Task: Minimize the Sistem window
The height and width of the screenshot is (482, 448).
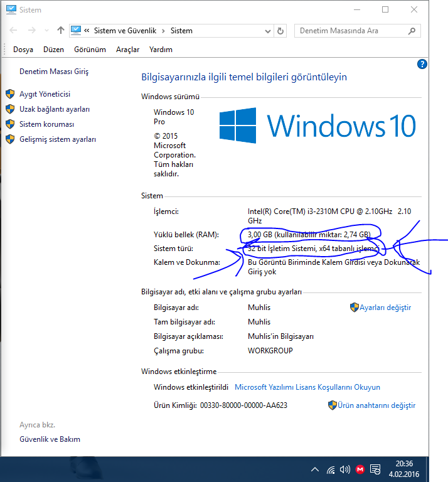Action: (357, 9)
